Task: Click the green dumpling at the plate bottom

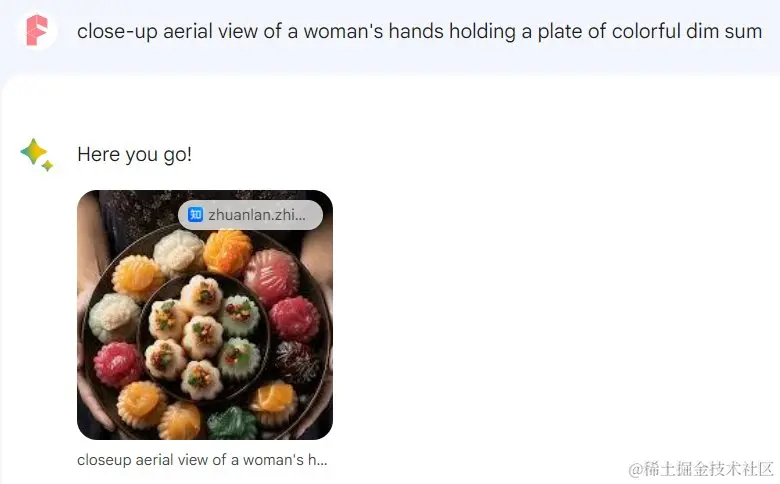Action: 232,423
